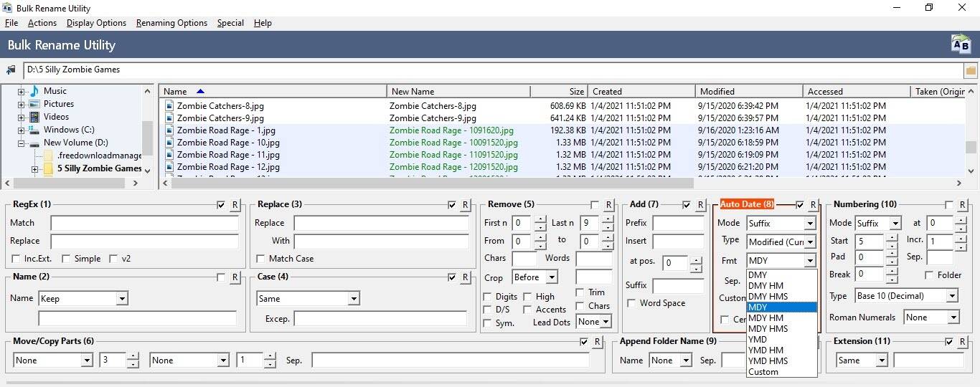Enable the Match Case checkbox
Image resolution: width=980 pixels, height=387 pixels.
coord(261,259)
